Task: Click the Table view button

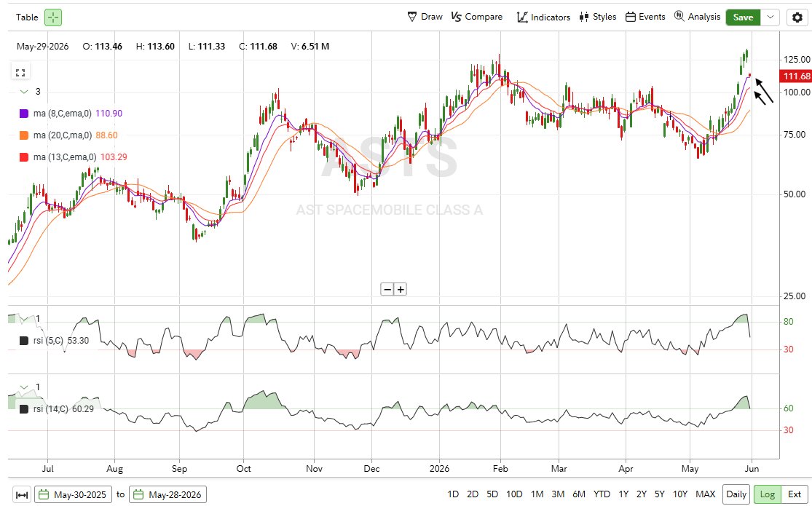Action: coord(27,17)
